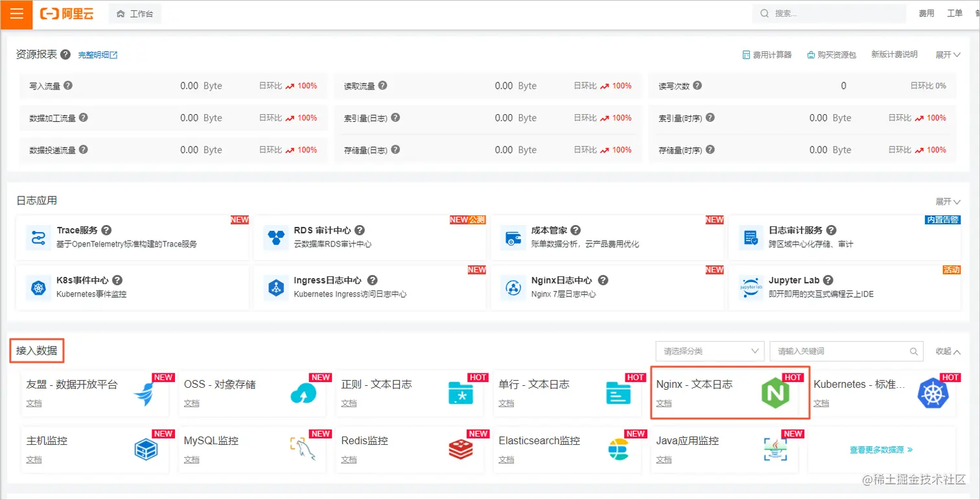Click help icon beside 数据加工流量
Image resolution: width=980 pixels, height=500 pixels.
coord(83,118)
